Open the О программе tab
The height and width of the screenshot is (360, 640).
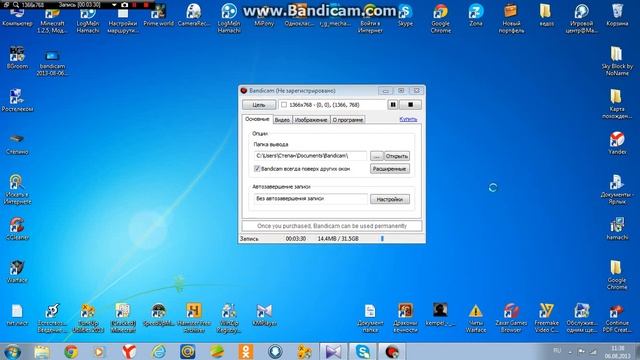point(347,120)
